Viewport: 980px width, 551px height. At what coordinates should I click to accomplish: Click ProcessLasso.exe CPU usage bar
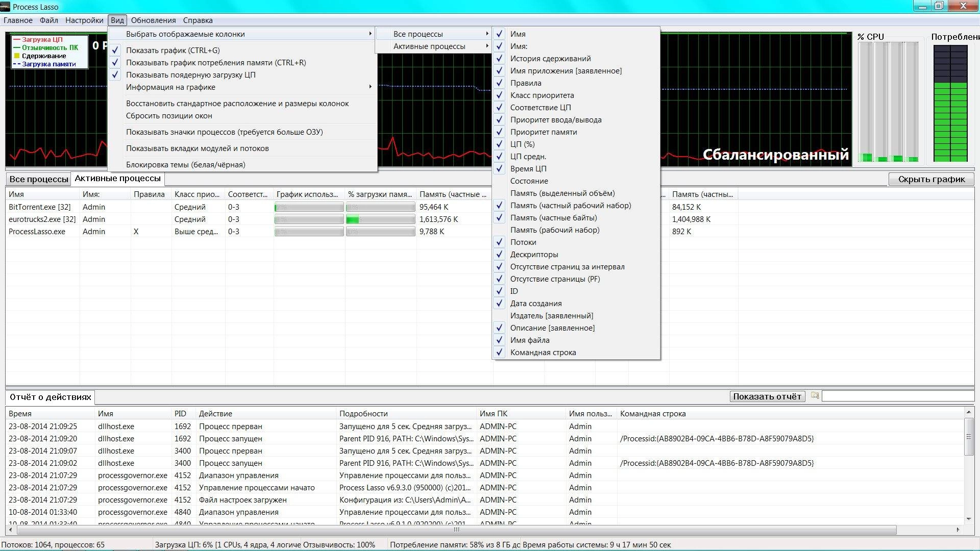(x=309, y=232)
